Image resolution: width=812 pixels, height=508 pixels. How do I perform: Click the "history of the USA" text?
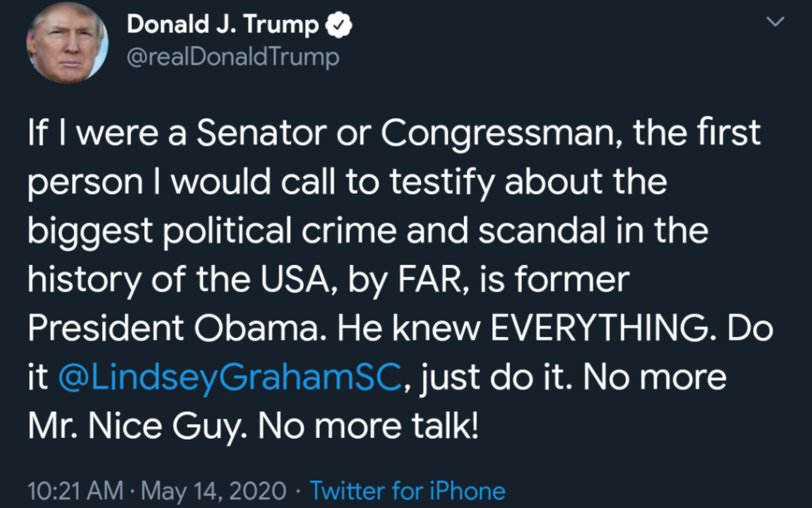(178, 280)
